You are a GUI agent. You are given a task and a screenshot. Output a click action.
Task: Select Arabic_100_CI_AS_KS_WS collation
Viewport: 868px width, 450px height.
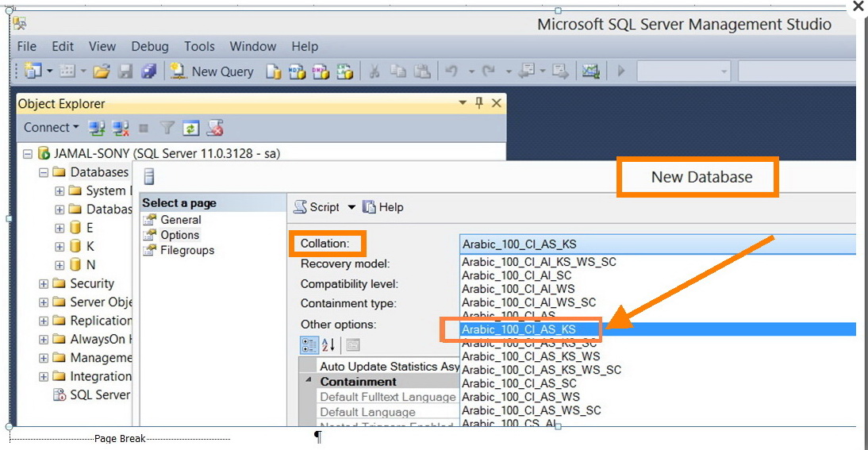530,356
